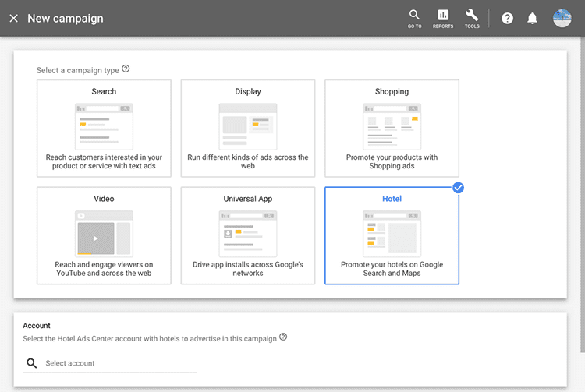Open the Reports icon
585x392 pixels.
point(443,19)
